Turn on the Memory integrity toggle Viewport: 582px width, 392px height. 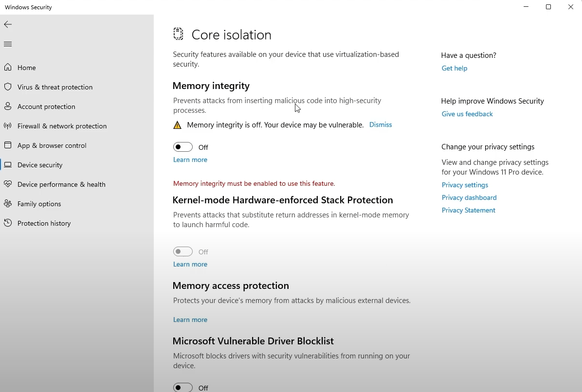pyautogui.click(x=182, y=147)
